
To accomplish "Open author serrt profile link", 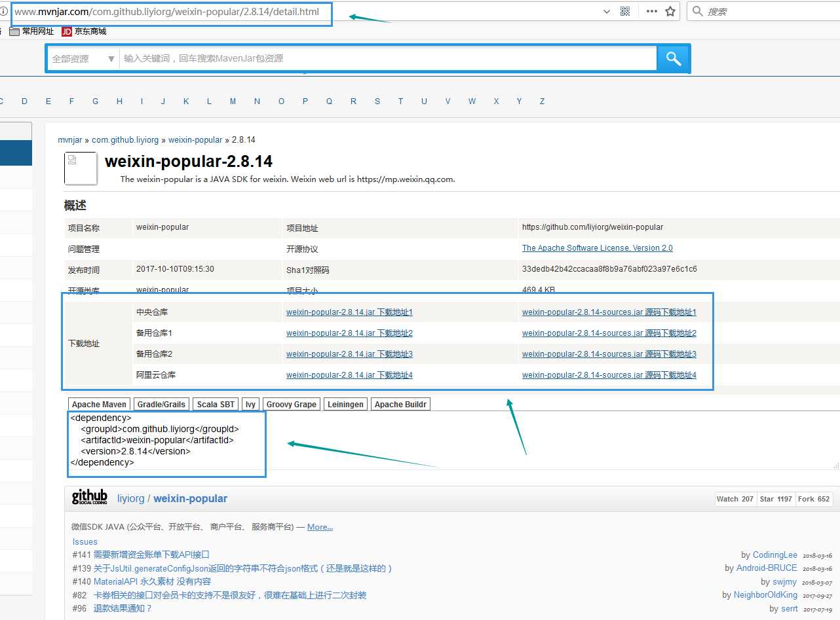I will pos(790,608).
